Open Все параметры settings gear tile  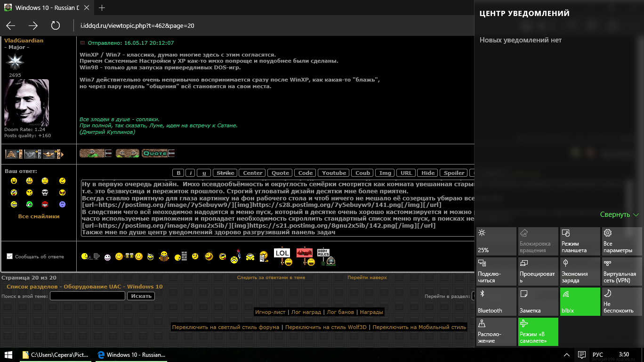click(622, 241)
